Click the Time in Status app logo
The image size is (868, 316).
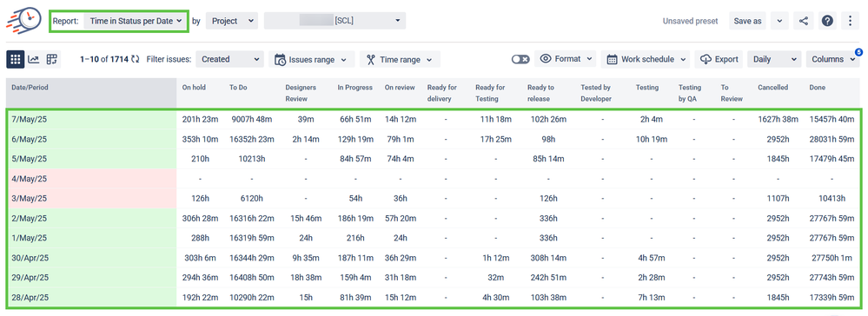(23, 21)
